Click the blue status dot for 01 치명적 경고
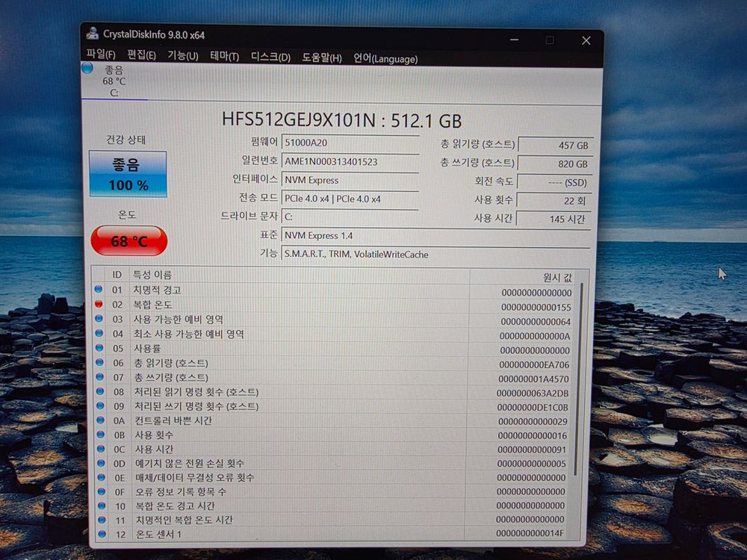 [99, 289]
